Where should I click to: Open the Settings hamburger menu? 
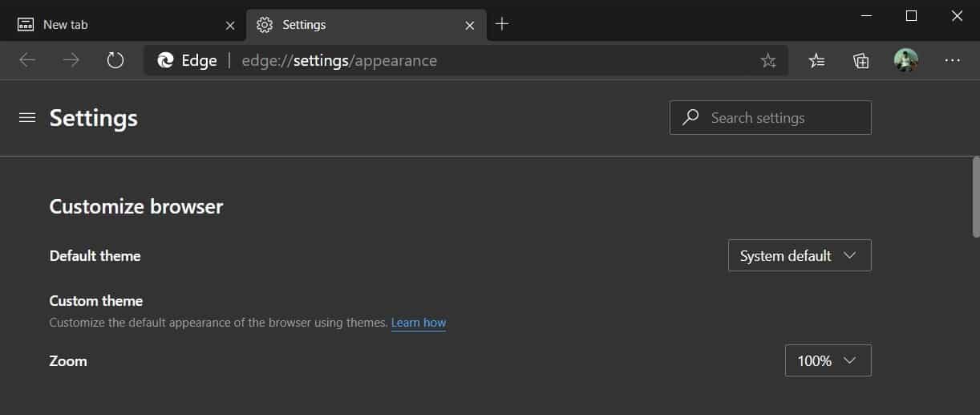point(27,118)
